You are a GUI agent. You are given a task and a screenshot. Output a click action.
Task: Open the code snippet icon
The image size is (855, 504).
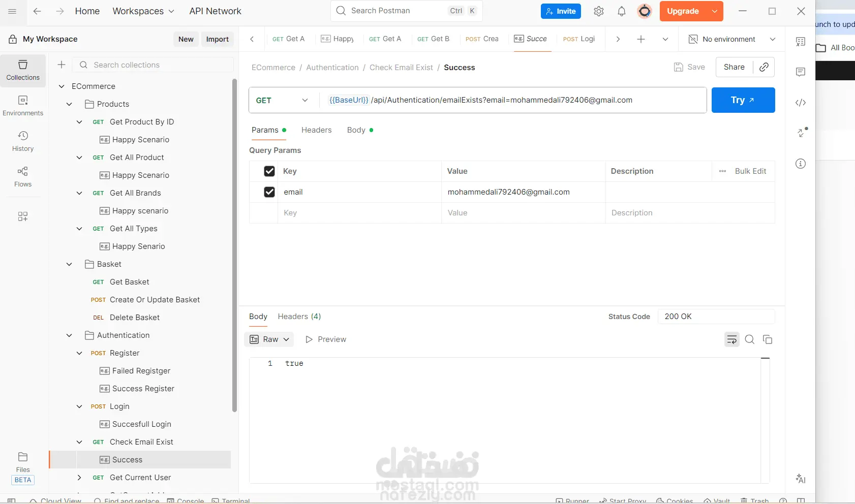[x=801, y=103]
